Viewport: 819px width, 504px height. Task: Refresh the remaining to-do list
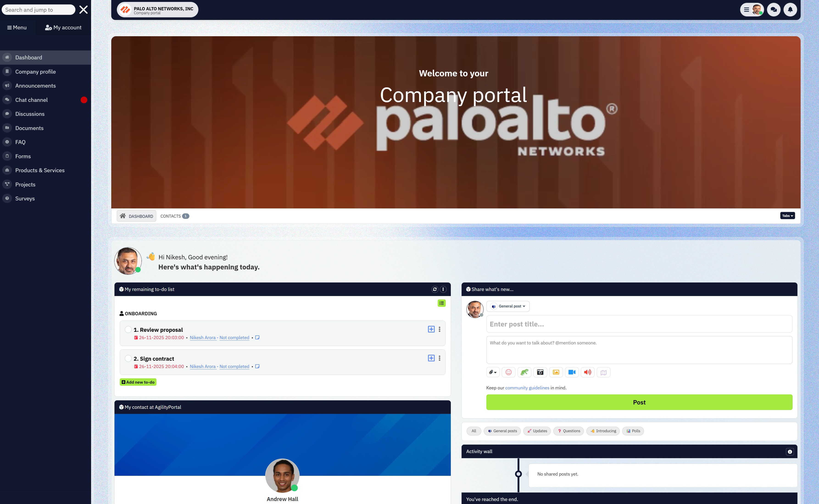pyautogui.click(x=435, y=289)
